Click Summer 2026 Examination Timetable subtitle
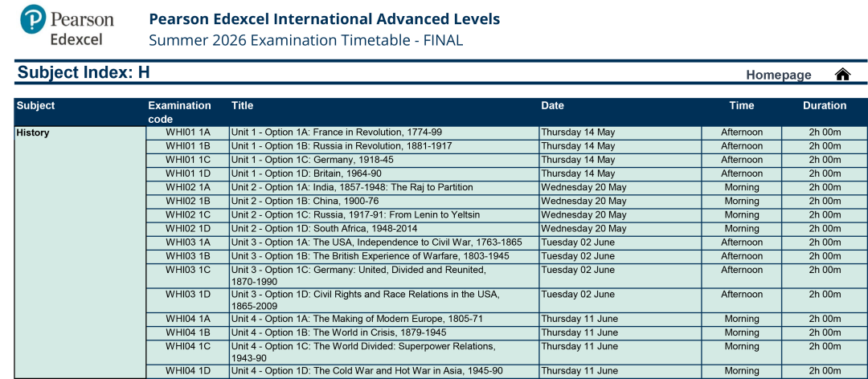The image size is (868, 379). (305, 40)
